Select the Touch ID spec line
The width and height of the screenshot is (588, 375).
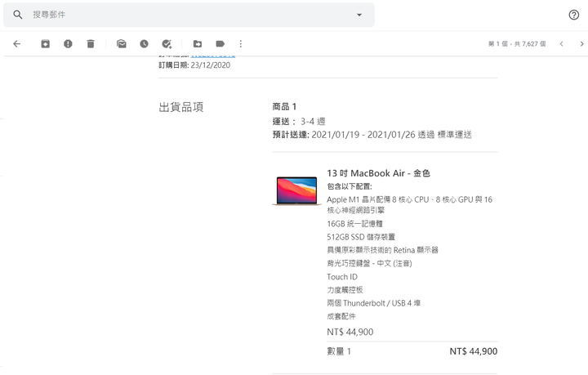(342, 277)
